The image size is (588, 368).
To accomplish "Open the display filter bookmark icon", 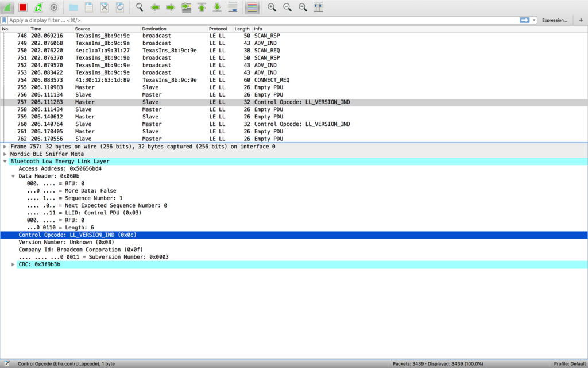I will pos(4,20).
